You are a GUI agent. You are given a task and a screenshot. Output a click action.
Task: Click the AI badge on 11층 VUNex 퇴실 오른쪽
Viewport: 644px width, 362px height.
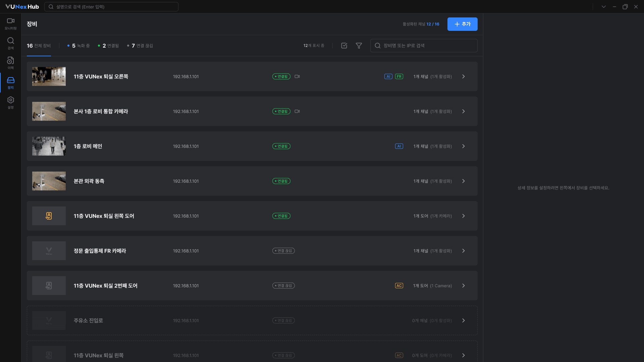(x=388, y=76)
